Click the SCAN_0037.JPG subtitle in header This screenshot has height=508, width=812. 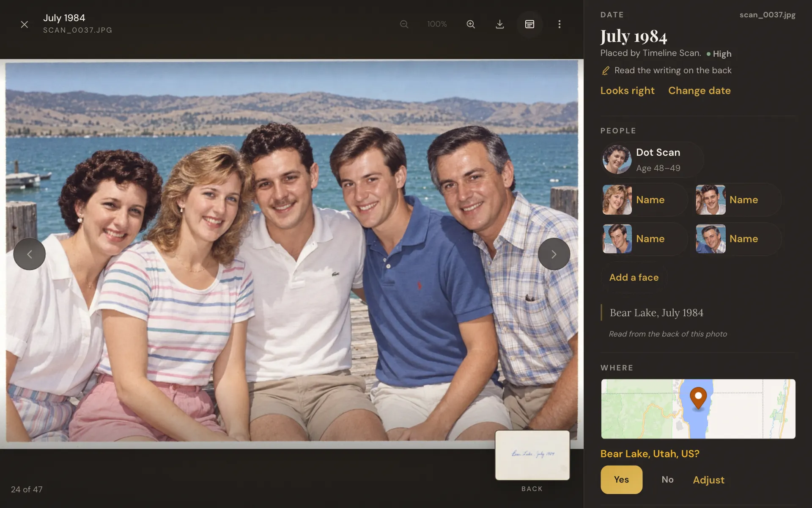[78, 30]
